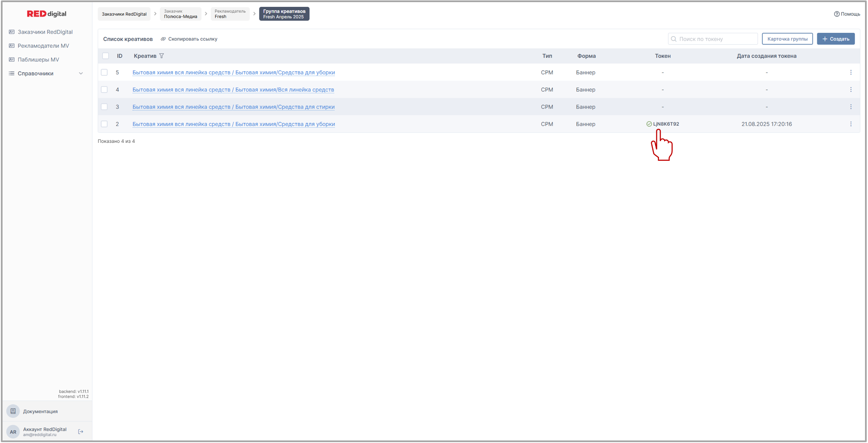This screenshot has height=443, width=868.
Task: Click the AR account avatar
Action: [x=13, y=431]
